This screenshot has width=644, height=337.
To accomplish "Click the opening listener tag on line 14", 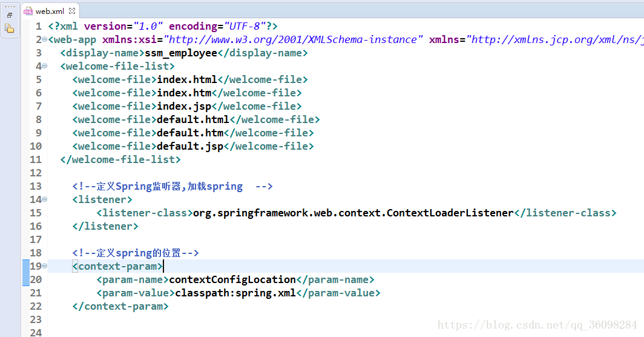I will (102, 199).
